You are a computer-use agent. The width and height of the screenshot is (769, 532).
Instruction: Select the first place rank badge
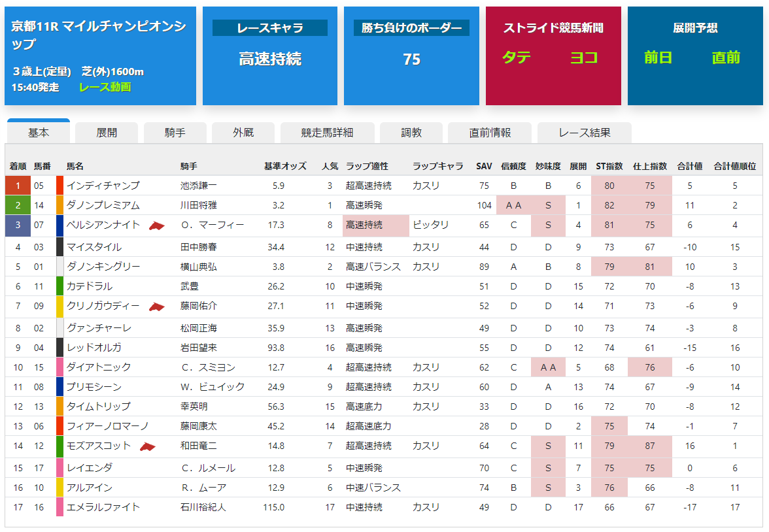click(x=18, y=186)
